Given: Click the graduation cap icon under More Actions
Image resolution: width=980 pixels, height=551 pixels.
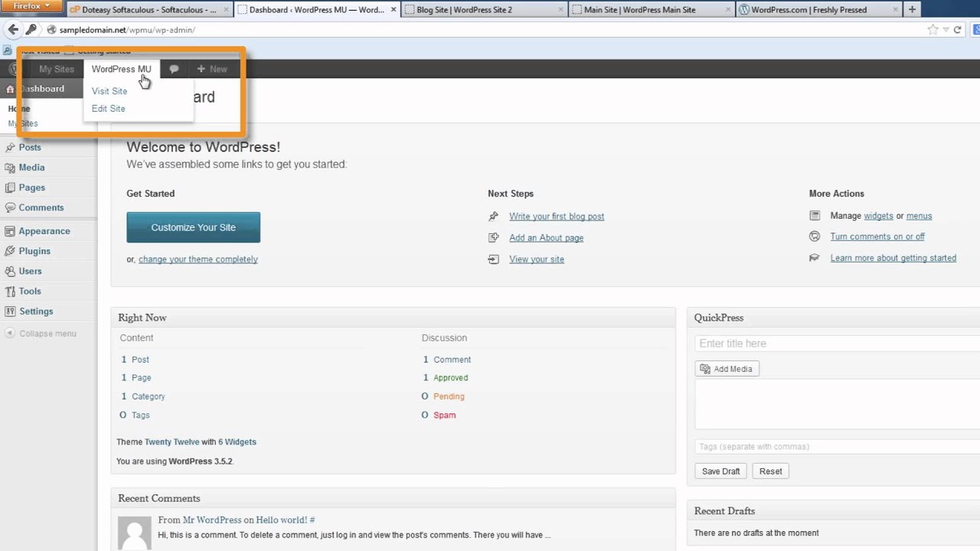Looking at the screenshot, I should tap(815, 258).
